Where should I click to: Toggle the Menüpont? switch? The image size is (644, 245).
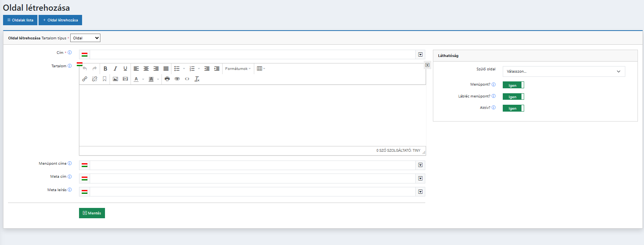click(x=513, y=85)
